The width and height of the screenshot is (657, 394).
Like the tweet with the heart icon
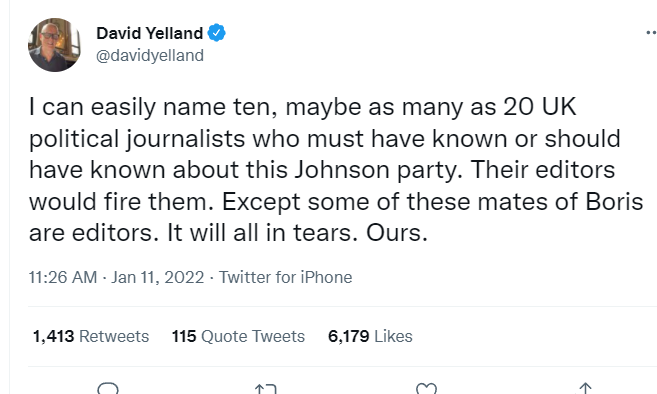click(x=426, y=389)
